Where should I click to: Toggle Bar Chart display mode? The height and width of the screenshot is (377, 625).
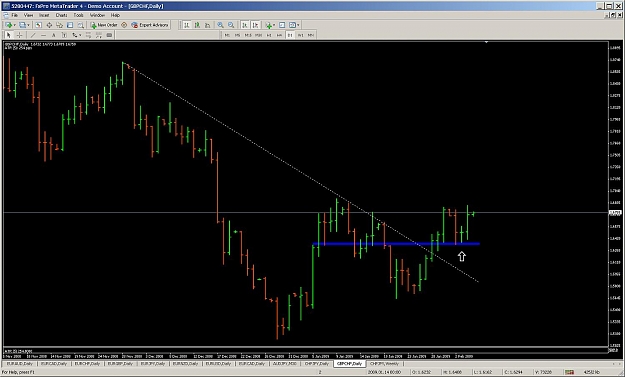(x=187, y=25)
